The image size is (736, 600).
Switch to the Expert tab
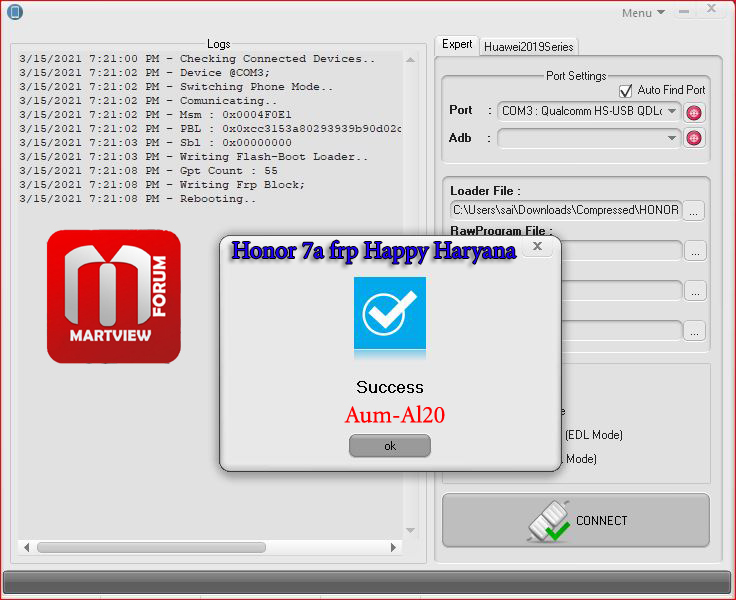click(457, 44)
